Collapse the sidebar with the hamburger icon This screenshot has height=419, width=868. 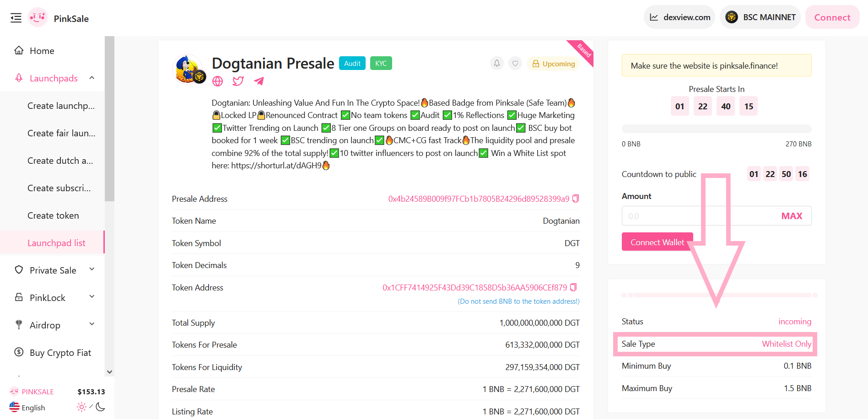tap(16, 18)
